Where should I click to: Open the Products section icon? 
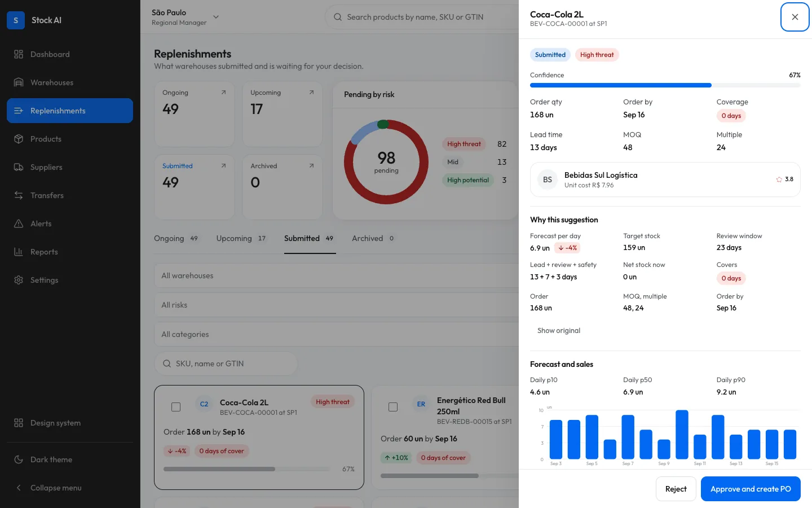coord(19,139)
